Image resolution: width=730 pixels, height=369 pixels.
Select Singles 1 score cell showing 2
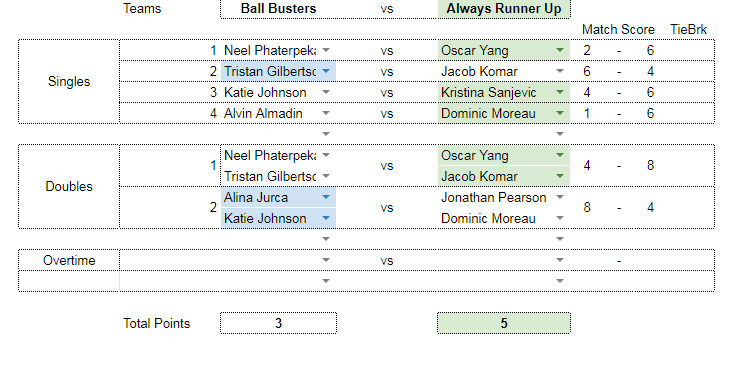(587, 50)
